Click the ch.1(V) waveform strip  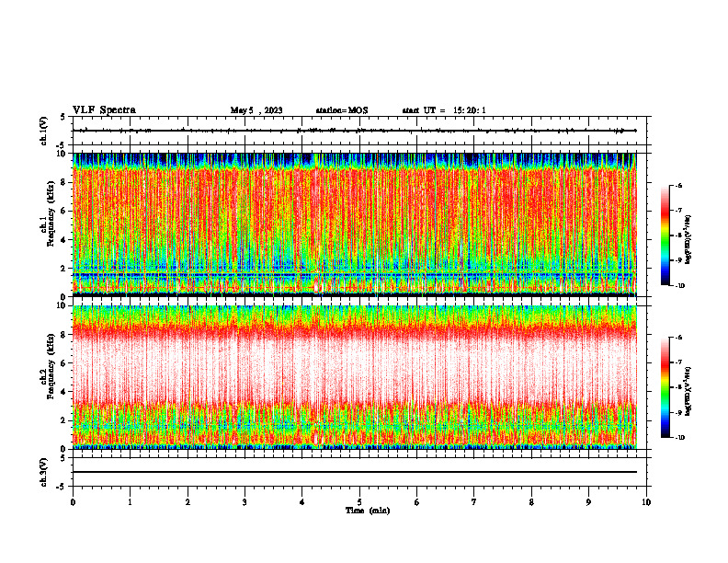(359, 131)
